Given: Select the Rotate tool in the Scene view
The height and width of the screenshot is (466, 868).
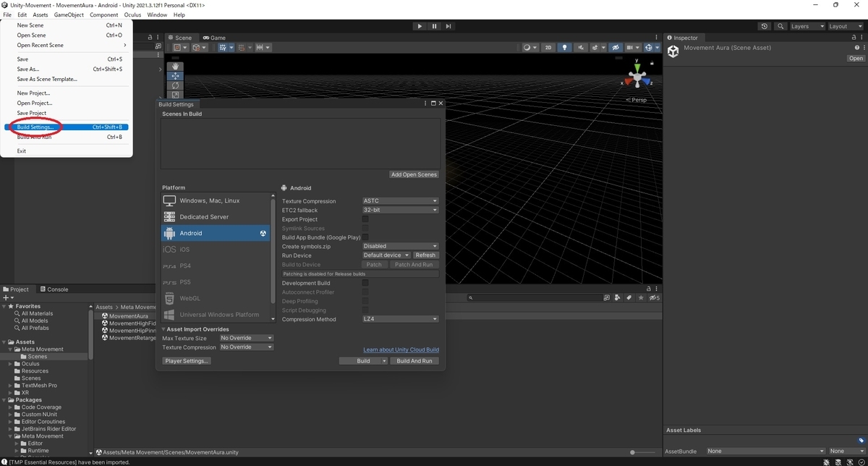Looking at the screenshot, I should coord(176,85).
